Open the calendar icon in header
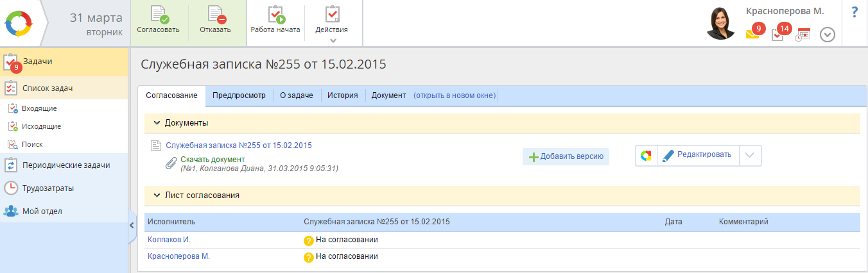The height and width of the screenshot is (273, 868). [x=803, y=35]
